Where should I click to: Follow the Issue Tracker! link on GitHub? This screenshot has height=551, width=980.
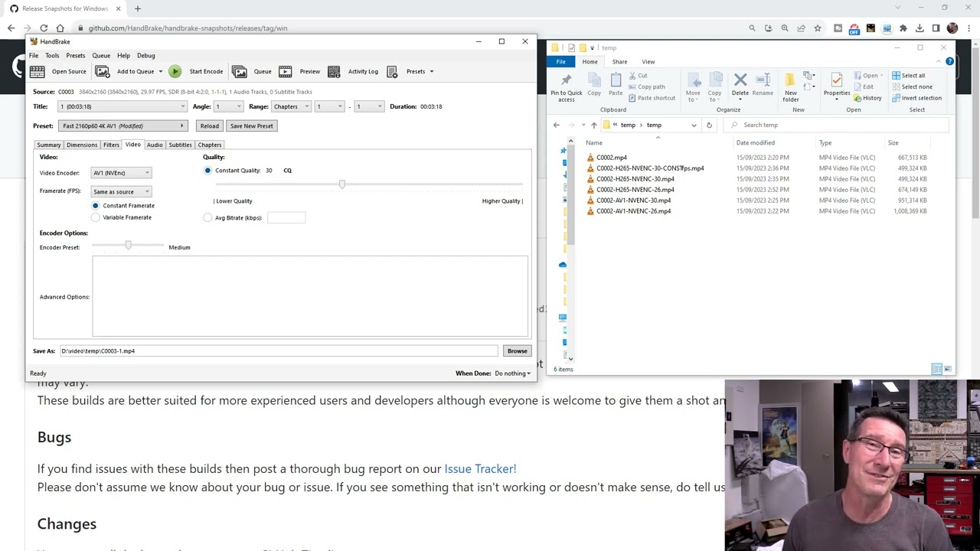point(480,468)
